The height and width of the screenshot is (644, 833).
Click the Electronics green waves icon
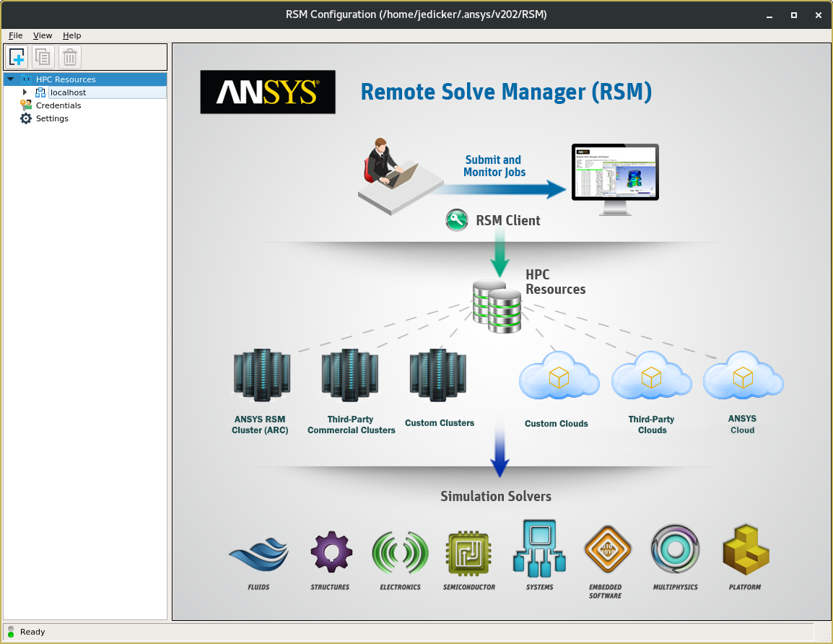pyautogui.click(x=400, y=553)
